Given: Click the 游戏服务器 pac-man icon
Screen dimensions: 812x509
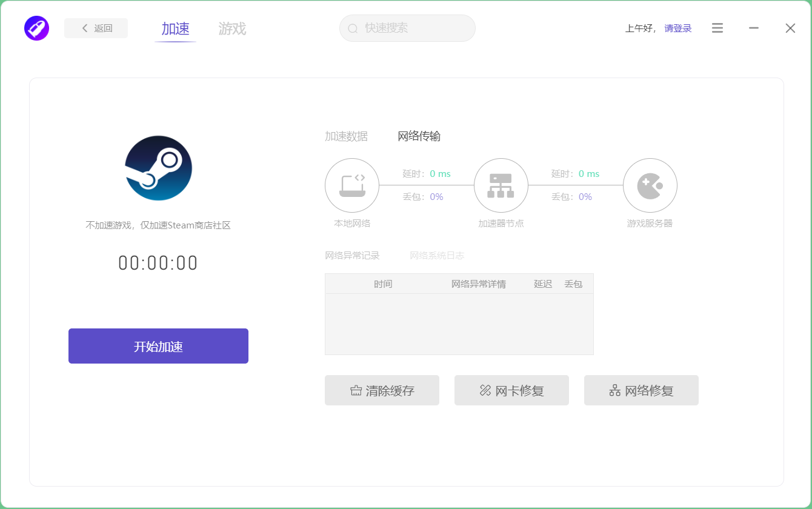Looking at the screenshot, I should pyautogui.click(x=650, y=185).
